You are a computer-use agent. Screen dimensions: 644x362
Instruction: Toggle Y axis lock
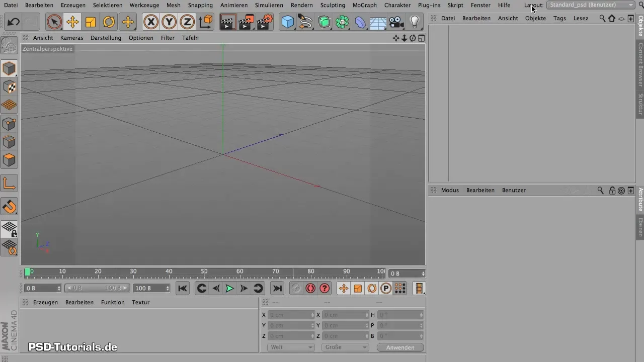click(169, 22)
